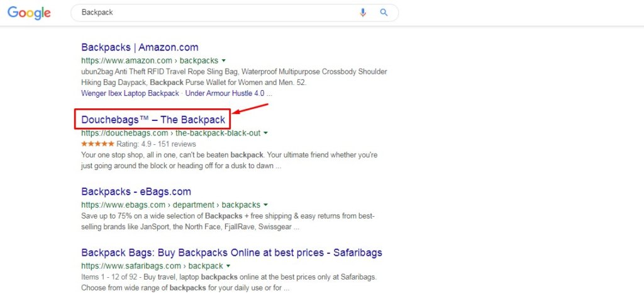Screen dimensions: 644x308
Task: Open the Wenger Ibex Laptop Backpack sitelink
Action: tap(130, 93)
